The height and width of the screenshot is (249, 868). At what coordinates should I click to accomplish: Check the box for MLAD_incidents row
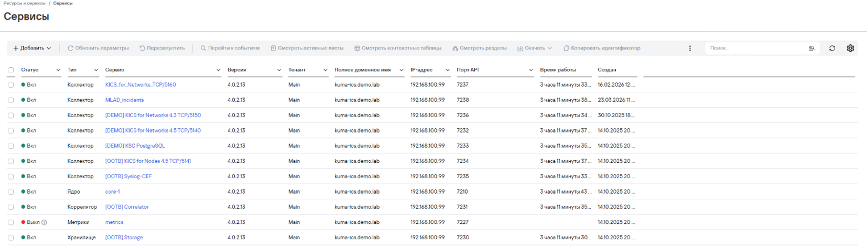point(11,100)
